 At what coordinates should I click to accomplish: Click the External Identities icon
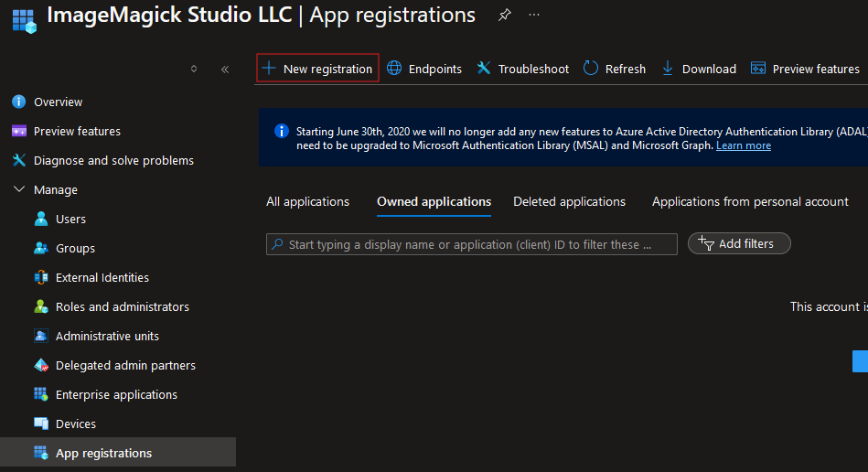coord(41,277)
